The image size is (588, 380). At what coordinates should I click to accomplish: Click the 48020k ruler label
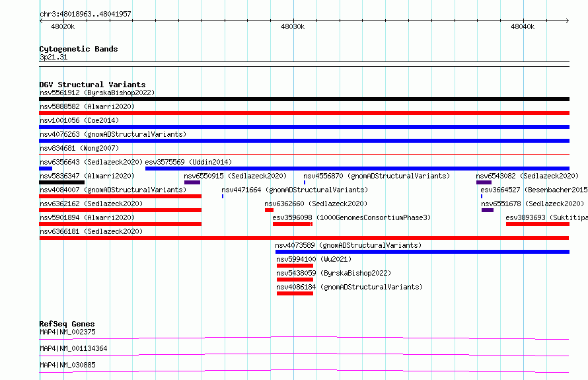coord(63,26)
